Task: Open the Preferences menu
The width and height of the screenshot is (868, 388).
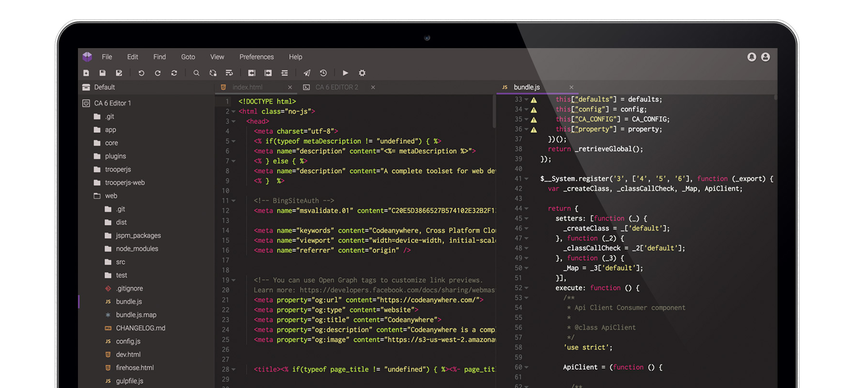Action: tap(256, 57)
